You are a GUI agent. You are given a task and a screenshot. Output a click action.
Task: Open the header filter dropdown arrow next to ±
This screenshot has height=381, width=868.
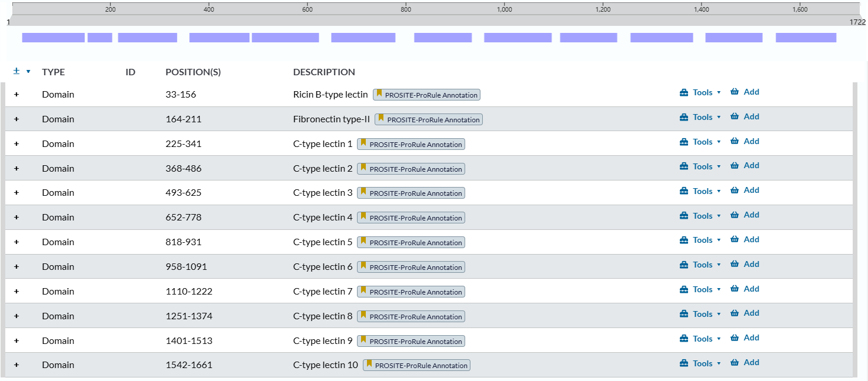(28, 72)
